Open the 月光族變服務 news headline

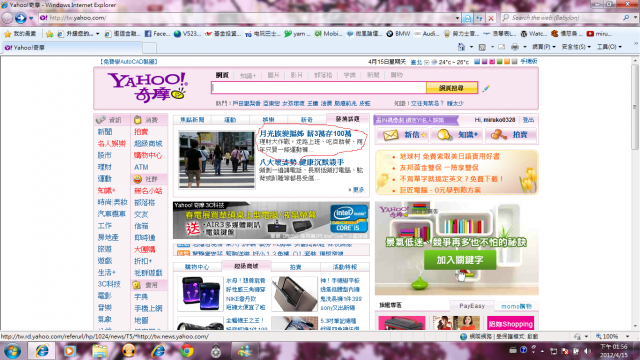pos(305,133)
